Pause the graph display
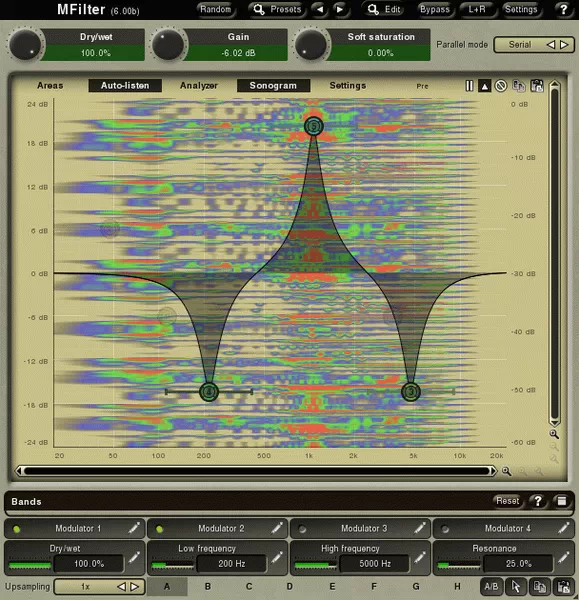 click(x=469, y=86)
